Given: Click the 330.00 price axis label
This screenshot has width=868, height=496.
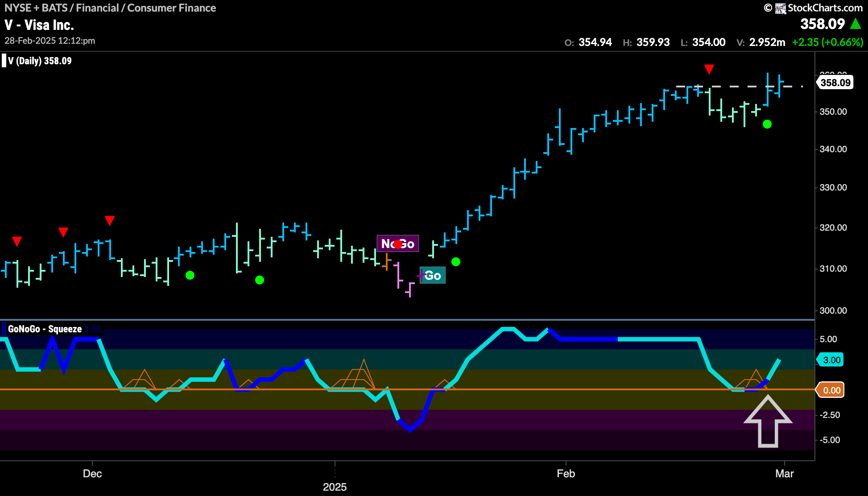Looking at the screenshot, I should pyautogui.click(x=833, y=187).
